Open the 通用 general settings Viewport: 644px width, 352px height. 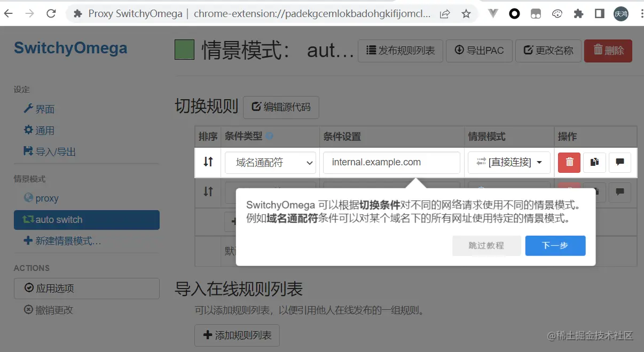click(39, 130)
